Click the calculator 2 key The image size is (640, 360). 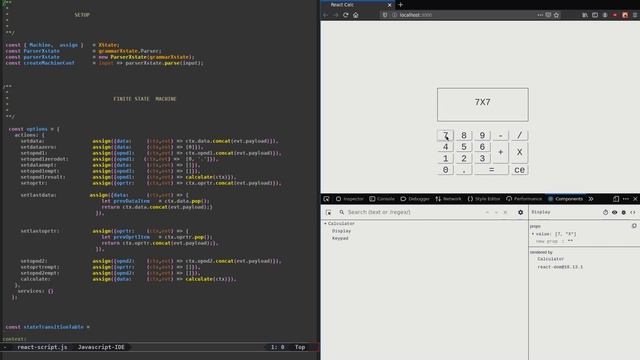464,158
